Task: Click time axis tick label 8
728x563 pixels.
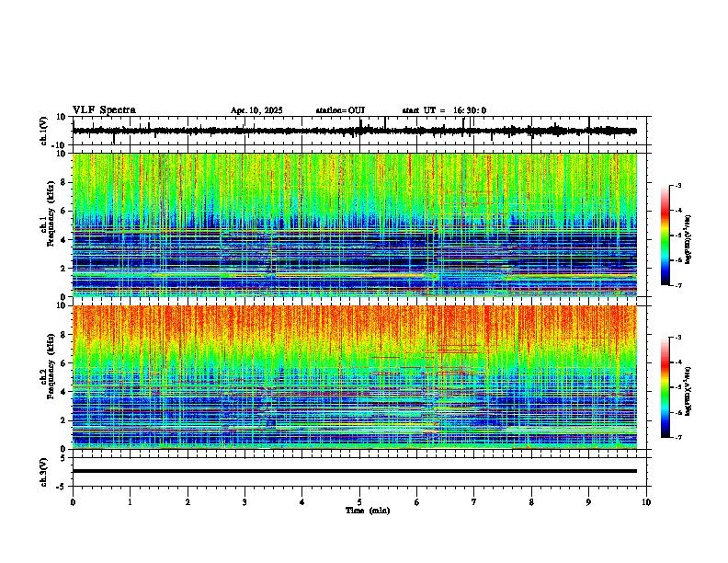Action: pyautogui.click(x=531, y=502)
